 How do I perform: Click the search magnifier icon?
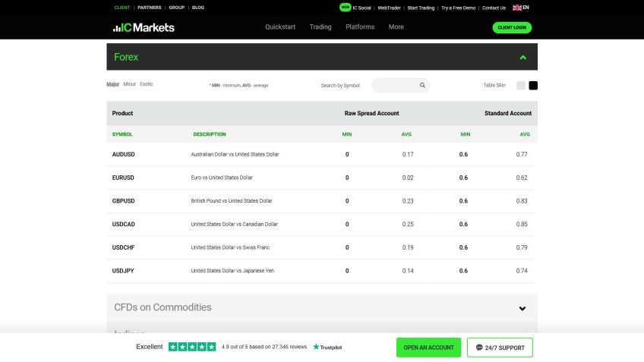(x=422, y=85)
